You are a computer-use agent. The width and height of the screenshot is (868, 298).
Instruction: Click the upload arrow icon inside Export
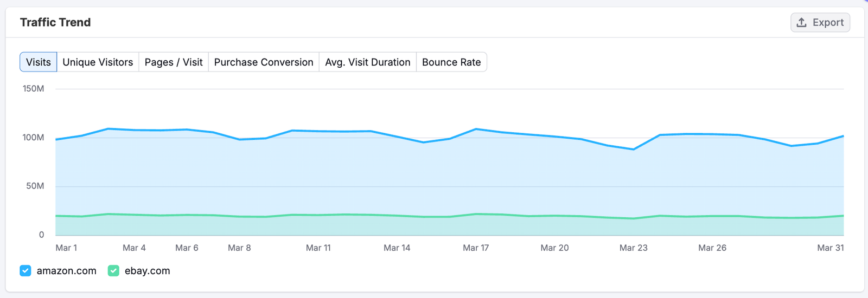pyautogui.click(x=801, y=22)
